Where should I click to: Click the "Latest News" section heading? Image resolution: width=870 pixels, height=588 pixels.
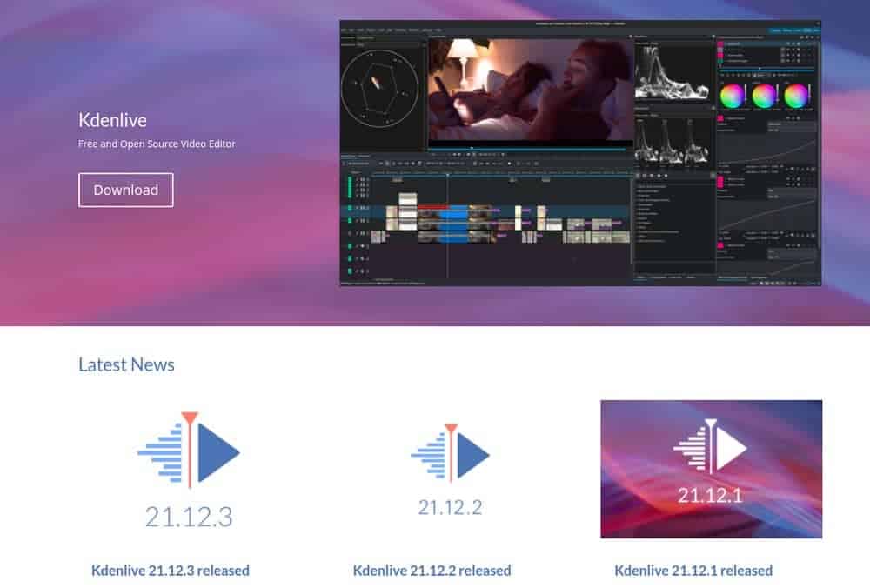click(126, 364)
